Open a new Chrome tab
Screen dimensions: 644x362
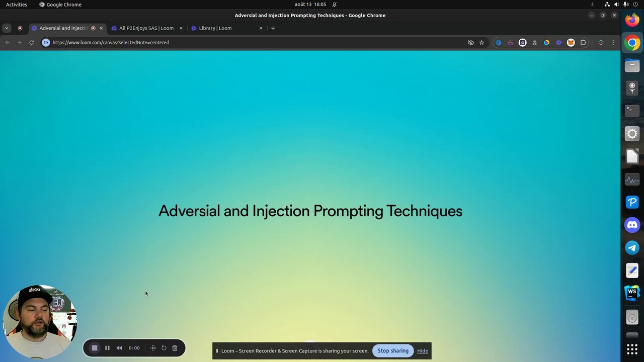coord(273,28)
